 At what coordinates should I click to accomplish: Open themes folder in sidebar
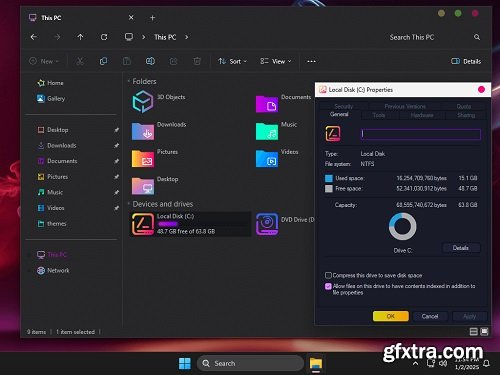pos(52,224)
